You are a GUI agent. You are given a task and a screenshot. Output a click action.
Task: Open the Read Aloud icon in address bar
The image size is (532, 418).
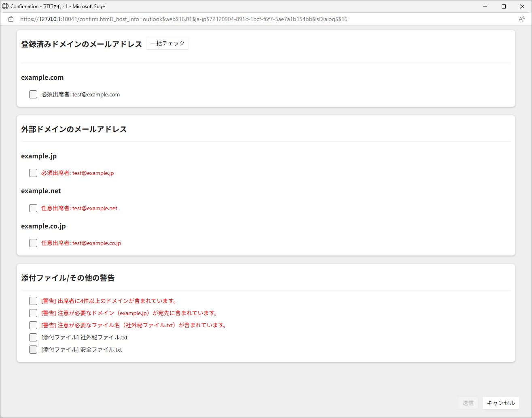[521, 19]
